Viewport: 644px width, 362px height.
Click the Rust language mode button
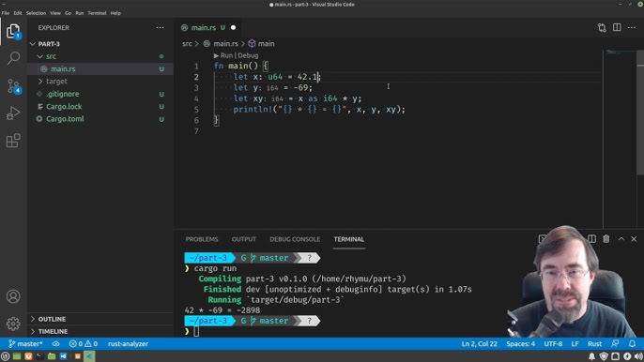click(x=594, y=343)
